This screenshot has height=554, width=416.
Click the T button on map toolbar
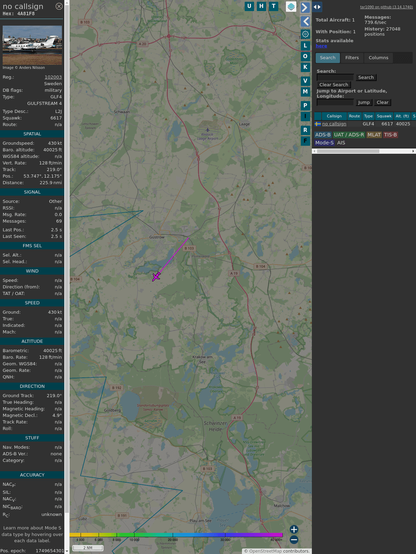(x=273, y=6)
